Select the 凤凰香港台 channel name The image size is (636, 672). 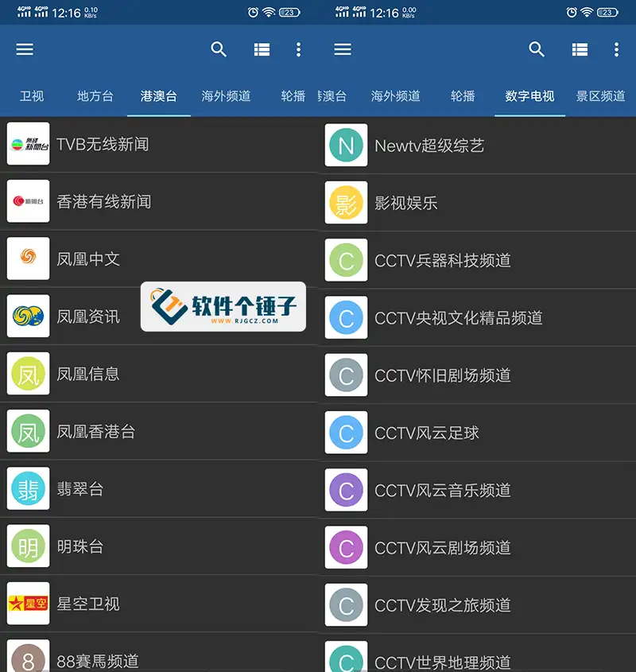(x=96, y=431)
